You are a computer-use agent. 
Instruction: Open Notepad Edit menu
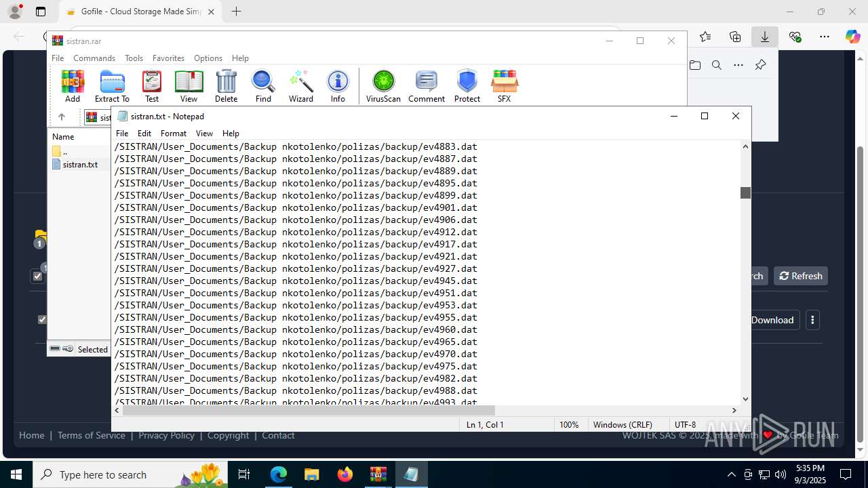144,134
